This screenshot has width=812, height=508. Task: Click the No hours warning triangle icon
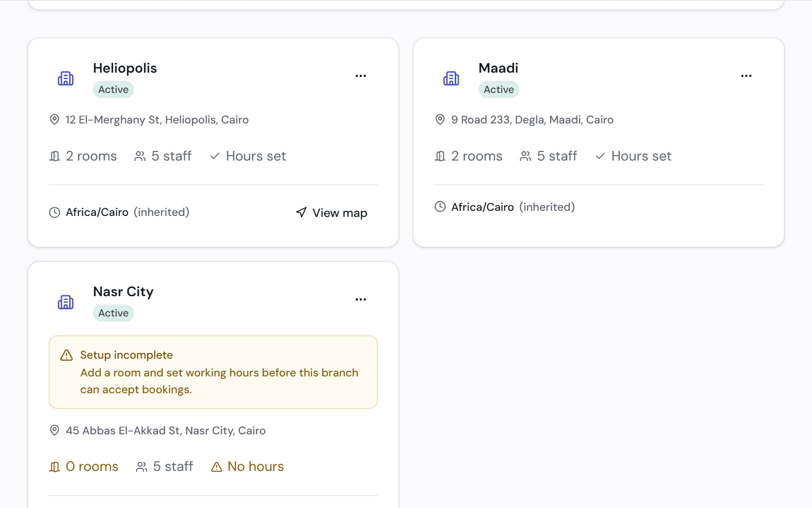coord(217,466)
